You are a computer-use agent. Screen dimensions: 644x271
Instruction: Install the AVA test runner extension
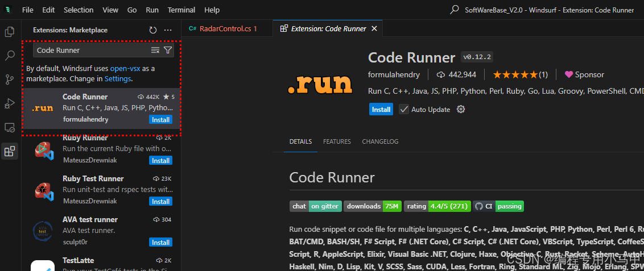coord(160,243)
